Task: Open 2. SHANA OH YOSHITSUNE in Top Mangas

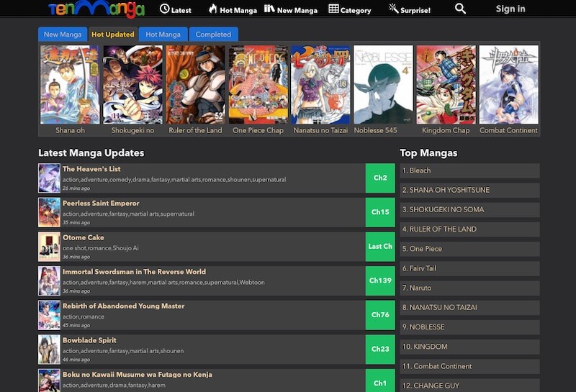Action: (x=469, y=190)
